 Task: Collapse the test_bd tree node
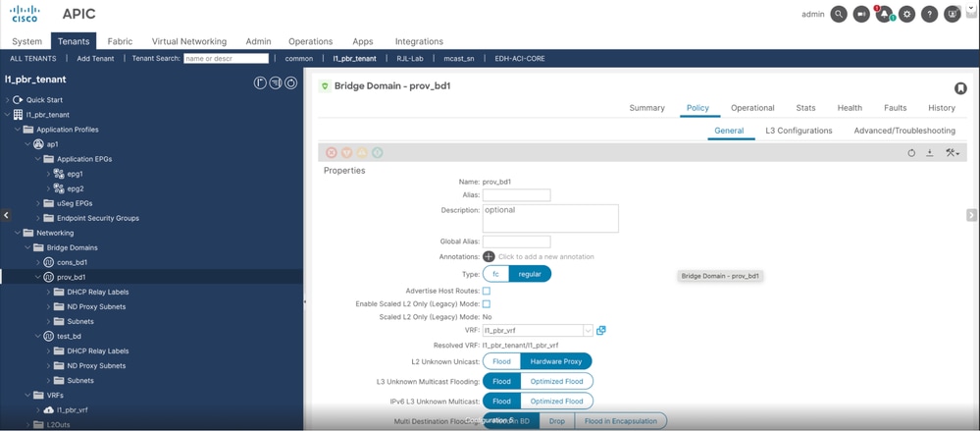click(x=38, y=336)
